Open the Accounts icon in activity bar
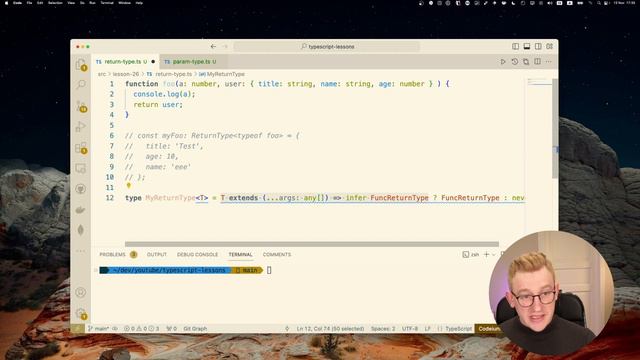The width and height of the screenshot is (640, 360). pyautogui.click(x=81, y=292)
